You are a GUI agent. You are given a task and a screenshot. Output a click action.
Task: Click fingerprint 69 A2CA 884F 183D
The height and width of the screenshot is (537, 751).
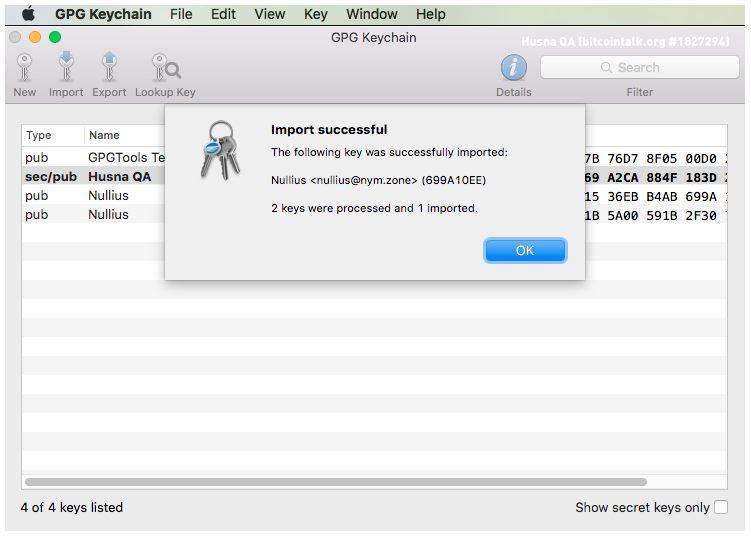click(650, 178)
